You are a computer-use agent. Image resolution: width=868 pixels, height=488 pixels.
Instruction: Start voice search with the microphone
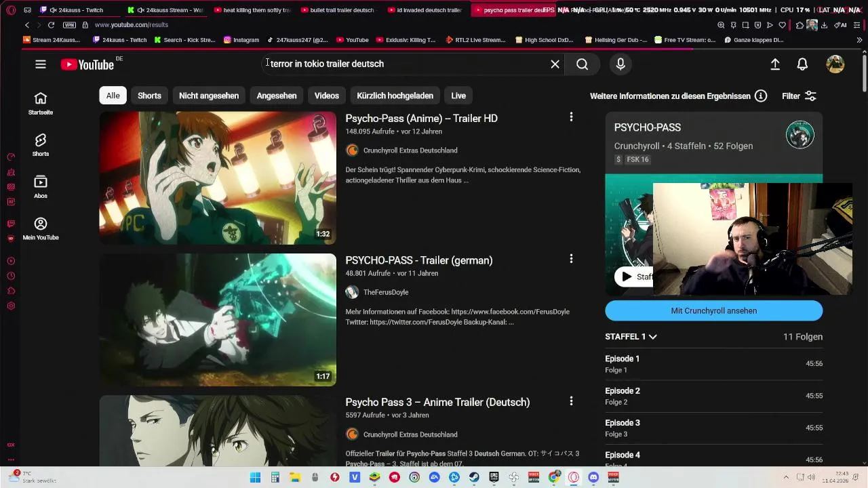point(620,64)
